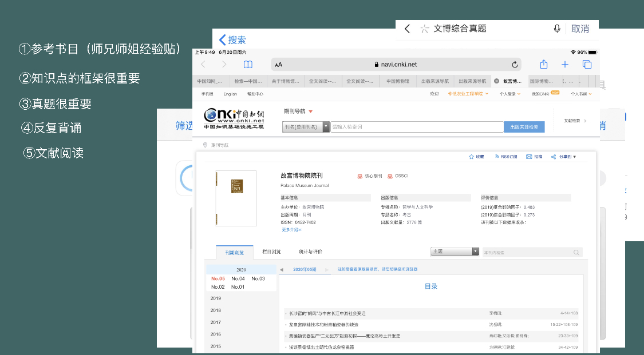Screen dimensions: 644x355
Task: Expand the 期刊导航 red arrow menu
Action: point(310,111)
